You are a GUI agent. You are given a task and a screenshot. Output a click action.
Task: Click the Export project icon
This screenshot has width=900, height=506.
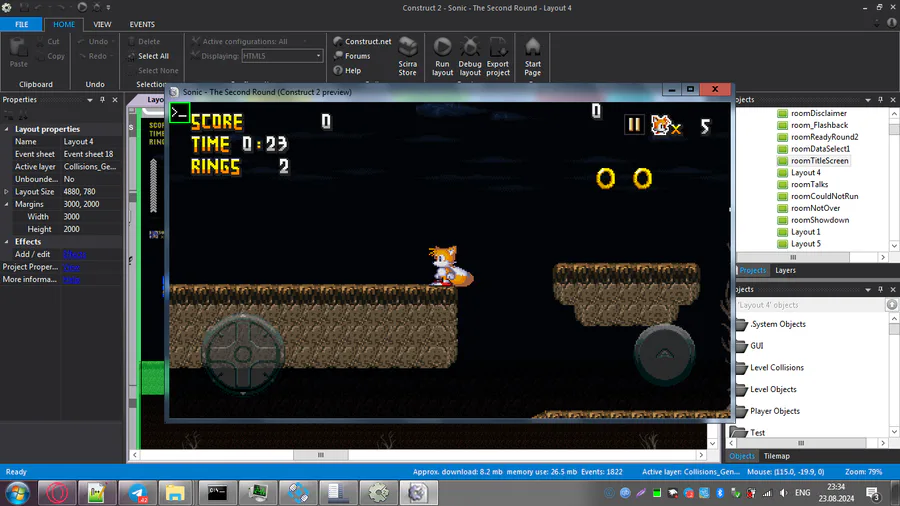click(498, 47)
